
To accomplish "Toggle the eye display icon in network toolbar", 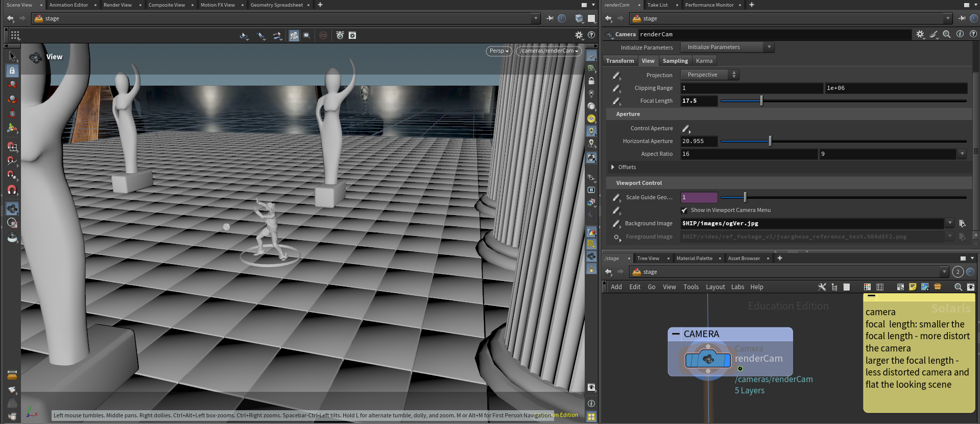I will point(971,287).
